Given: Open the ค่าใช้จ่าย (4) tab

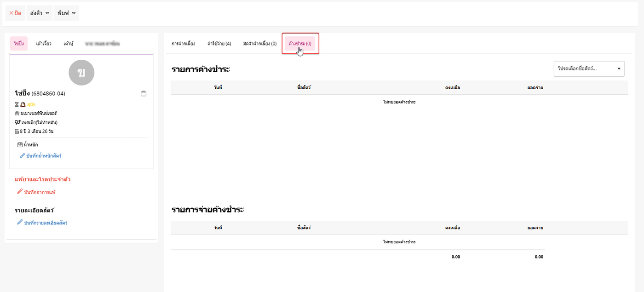Looking at the screenshot, I should (x=219, y=44).
